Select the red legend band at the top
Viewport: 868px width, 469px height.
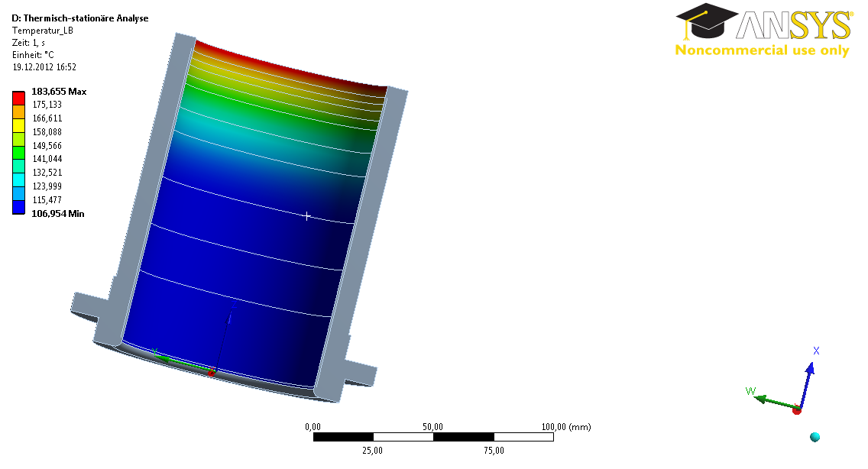[x=18, y=98]
